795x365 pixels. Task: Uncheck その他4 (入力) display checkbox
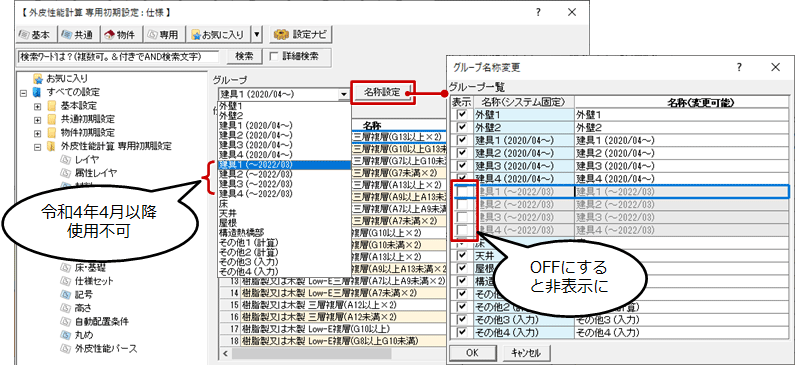(462, 333)
